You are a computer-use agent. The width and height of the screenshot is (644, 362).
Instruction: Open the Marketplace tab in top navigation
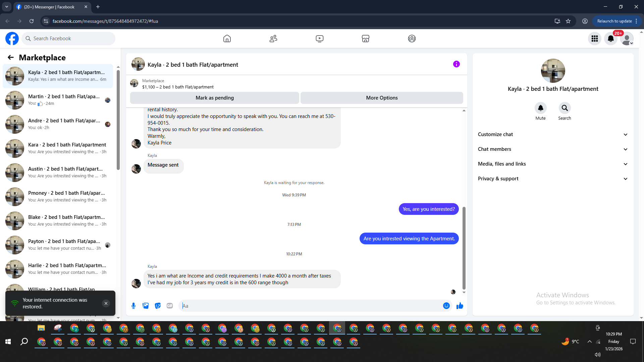point(365,39)
